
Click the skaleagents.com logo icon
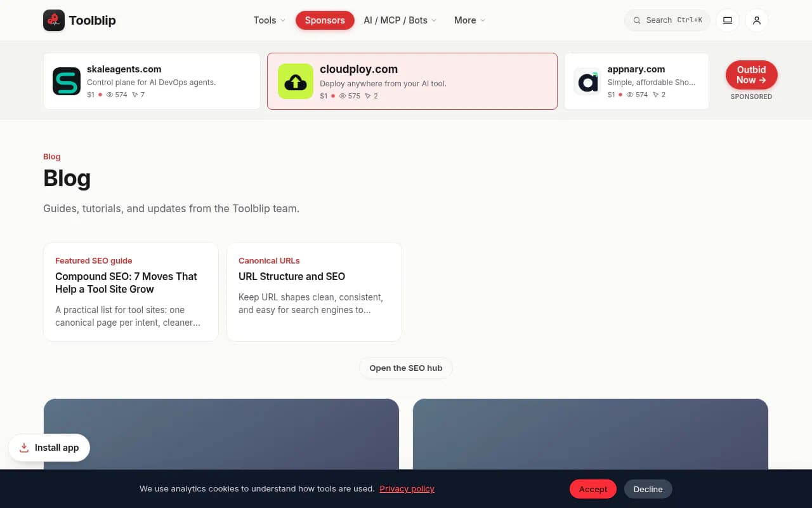(x=67, y=81)
